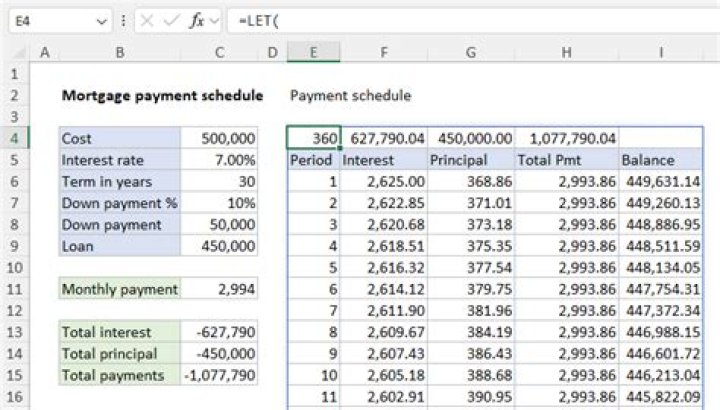The width and height of the screenshot is (720, 410).
Task: Click the Name Box showing E4
Action: tap(60, 21)
